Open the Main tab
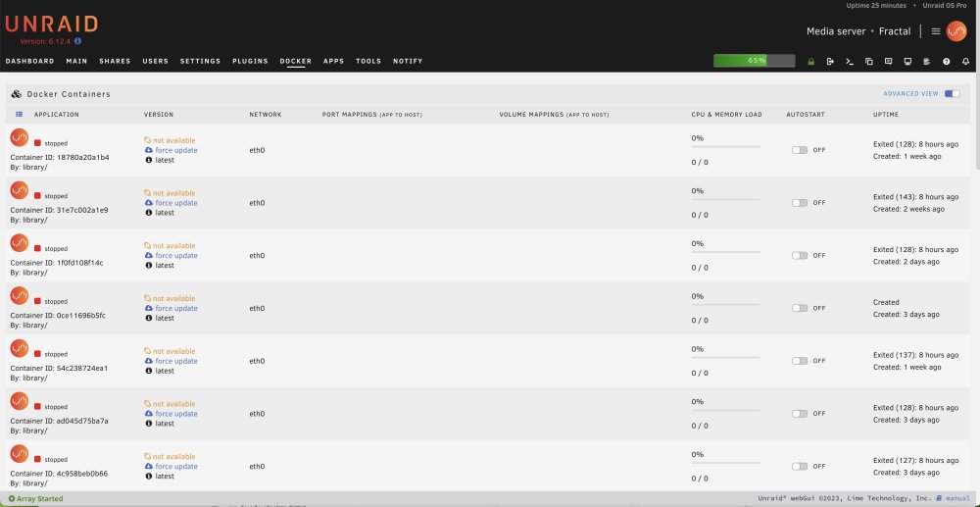Viewport: 980px width, 507px height. pyautogui.click(x=76, y=61)
